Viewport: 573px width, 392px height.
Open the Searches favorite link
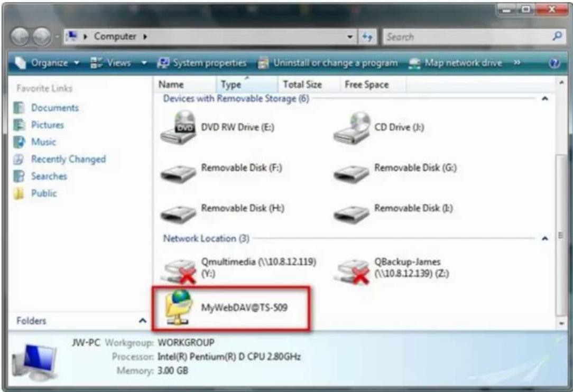(x=49, y=176)
